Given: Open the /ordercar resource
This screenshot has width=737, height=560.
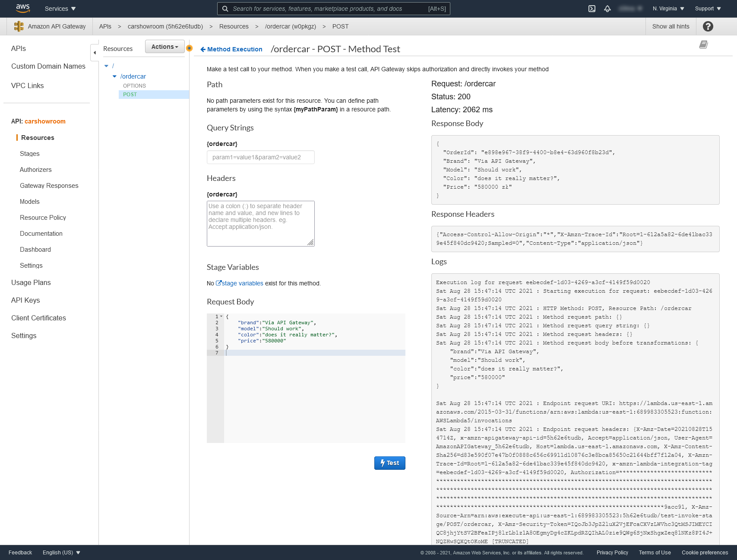Looking at the screenshot, I should pyautogui.click(x=133, y=76).
